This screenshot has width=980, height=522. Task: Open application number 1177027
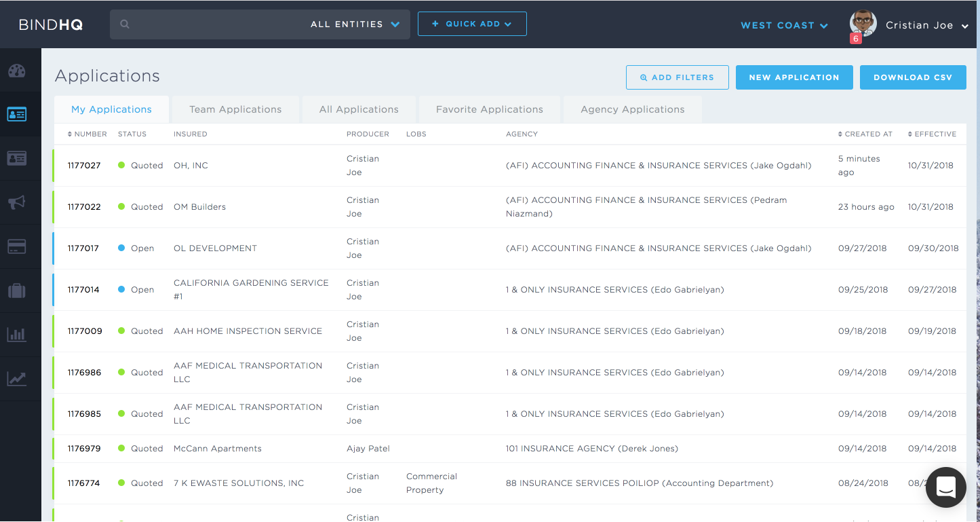coord(84,166)
